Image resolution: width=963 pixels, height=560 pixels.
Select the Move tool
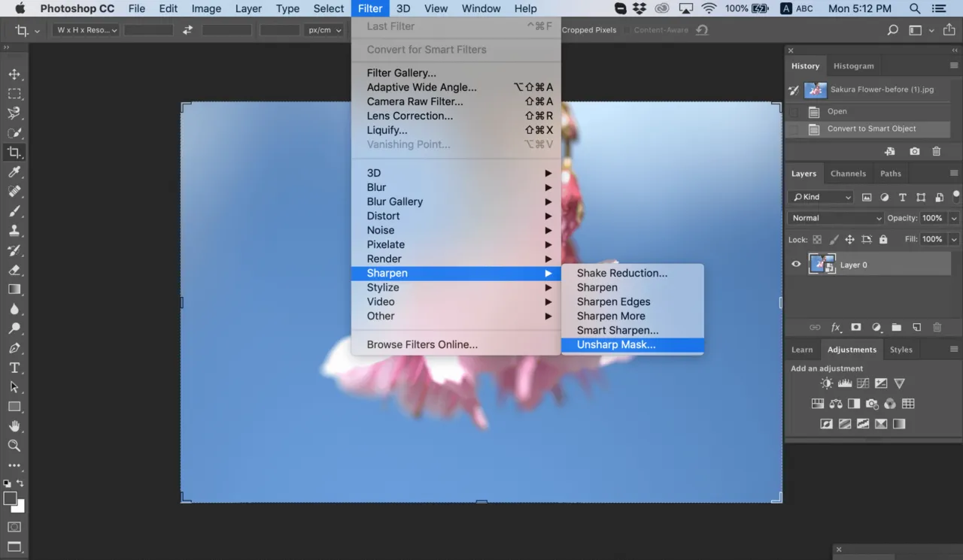click(x=15, y=74)
